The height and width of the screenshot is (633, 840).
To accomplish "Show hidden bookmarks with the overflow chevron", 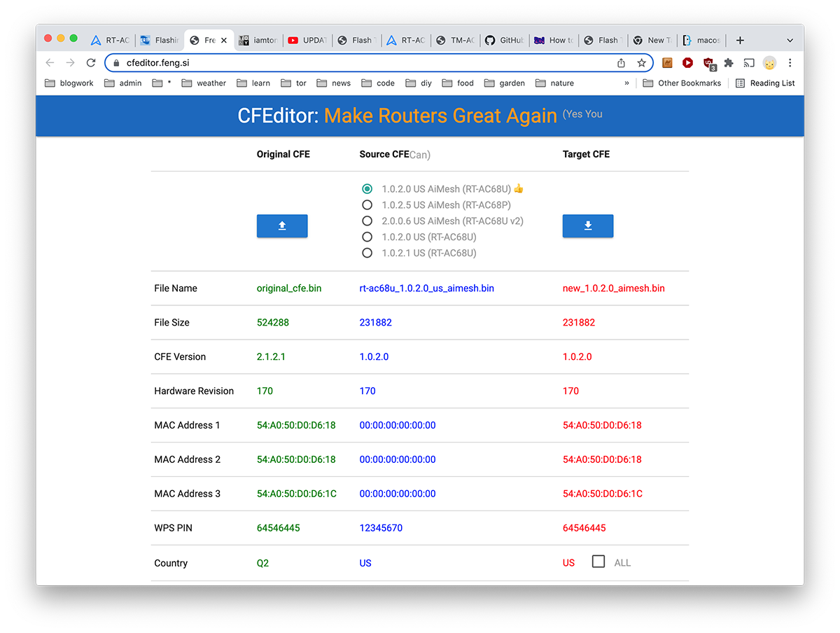I will pyautogui.click(x=626, y=83).
